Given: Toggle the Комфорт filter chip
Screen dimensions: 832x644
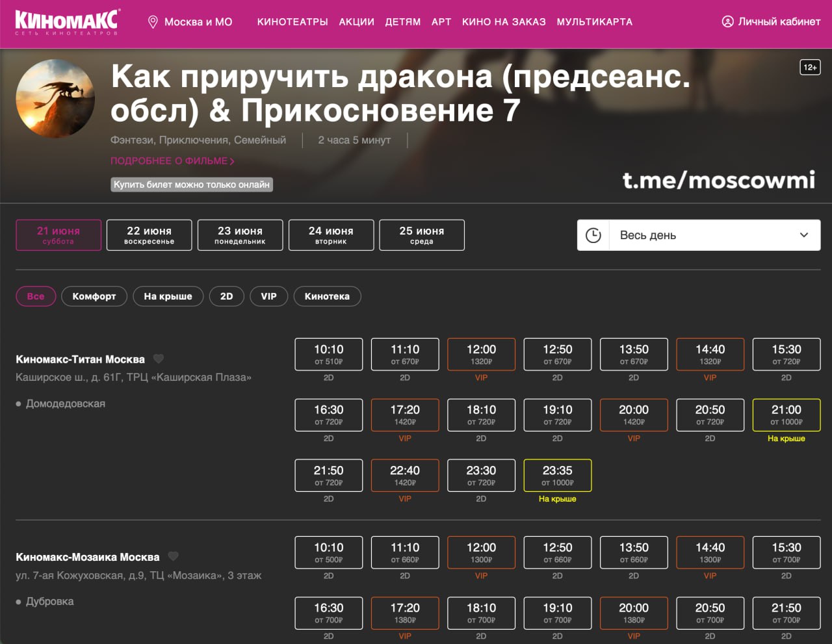Looking at the screenshot, I should pyautogui.click(x=94, y=296).
